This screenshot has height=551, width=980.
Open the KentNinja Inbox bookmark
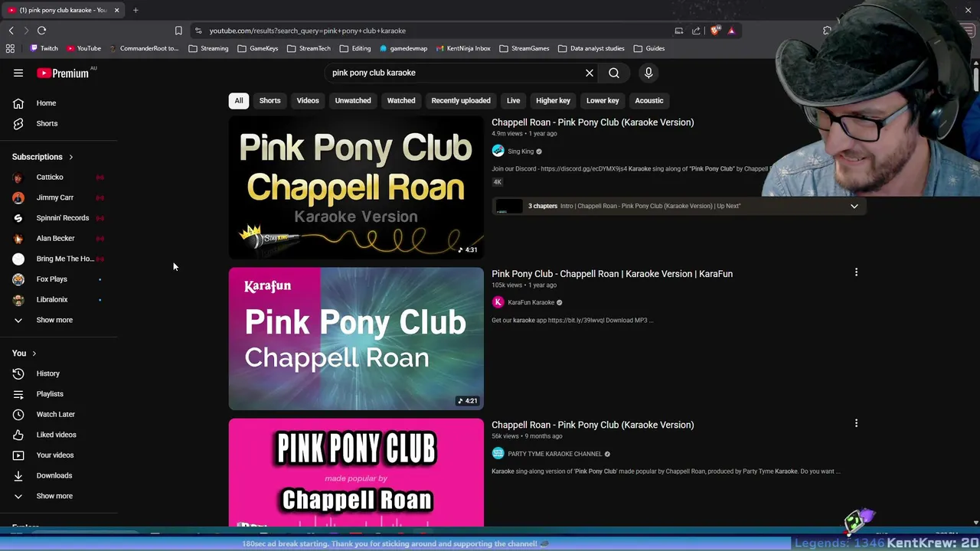463,48
